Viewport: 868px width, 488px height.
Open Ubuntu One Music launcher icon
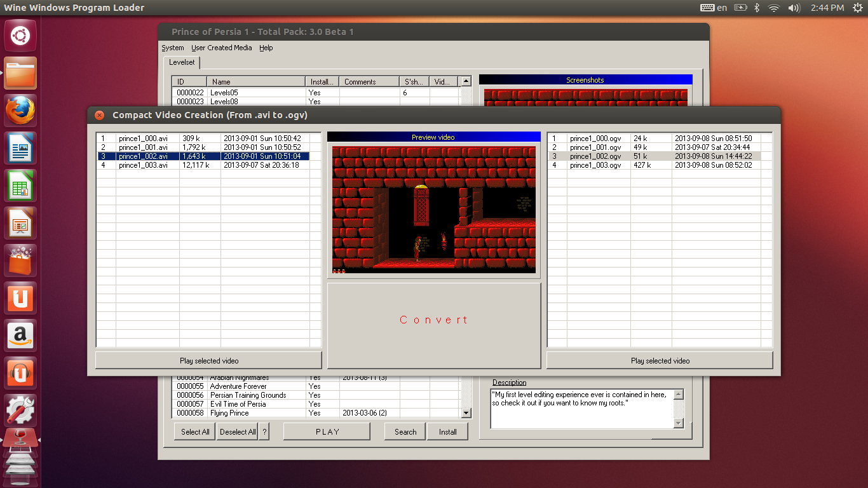tap(20, 373)
